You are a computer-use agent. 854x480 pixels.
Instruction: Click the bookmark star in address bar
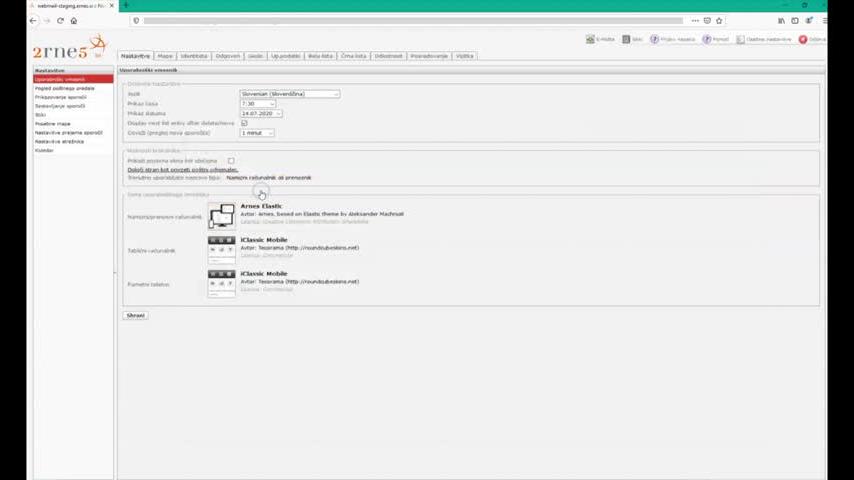[x=718, y=20]
